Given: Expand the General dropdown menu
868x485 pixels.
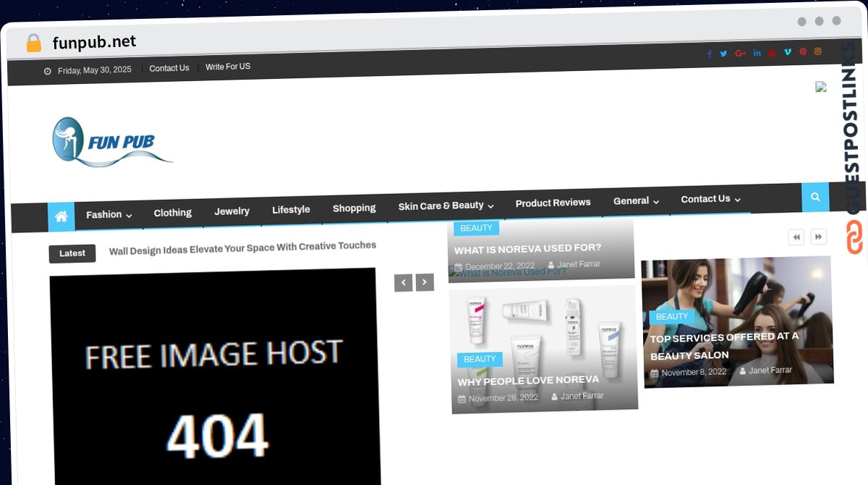Looking at the screenshot, I should pos(635,201).
